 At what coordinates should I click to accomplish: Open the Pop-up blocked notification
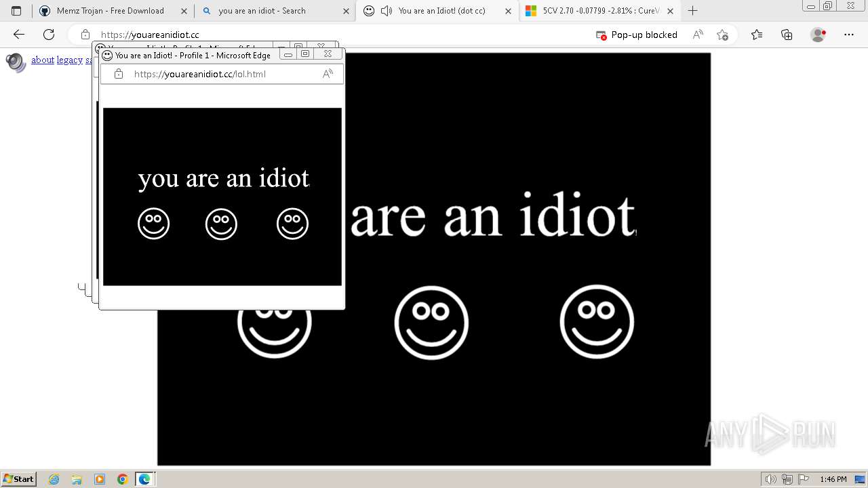click(x=637, y=35)
